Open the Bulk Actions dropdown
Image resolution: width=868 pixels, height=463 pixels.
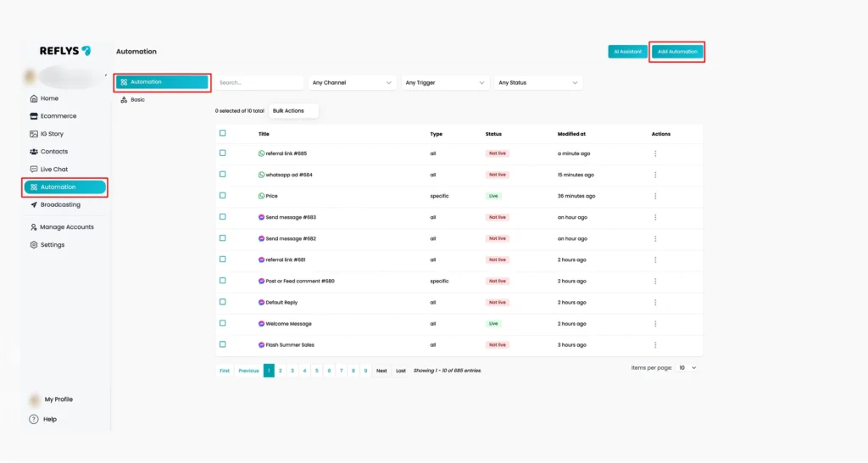click(x=293, y=111)
